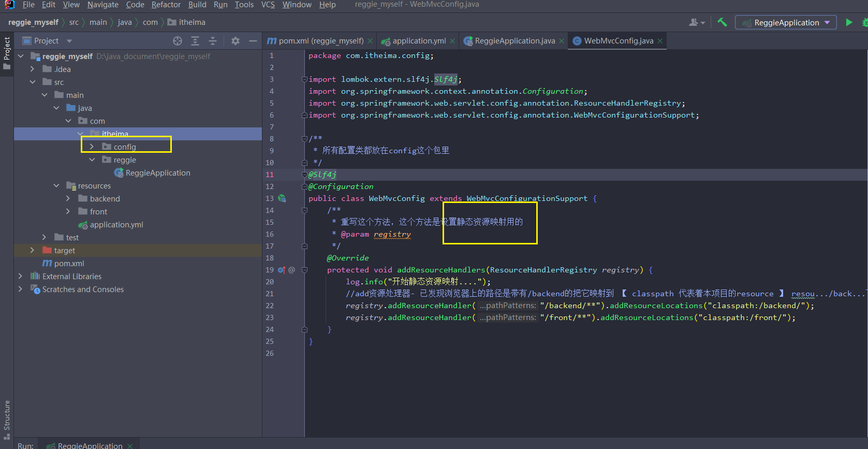The width and height of the screenshot is (868, 449).
Task: Collapse the reggie package folder
Action: tap(92, 160)
